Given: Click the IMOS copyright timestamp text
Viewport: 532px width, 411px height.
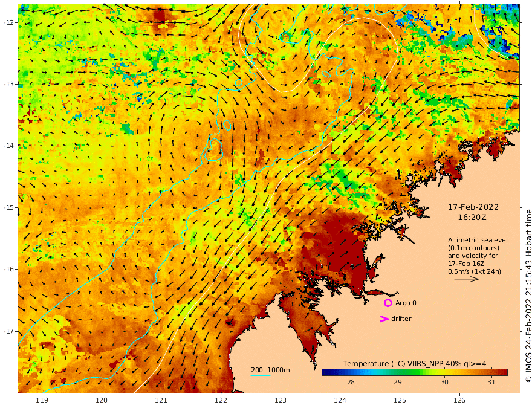Looking at the screenshot, I should point(528,296).
